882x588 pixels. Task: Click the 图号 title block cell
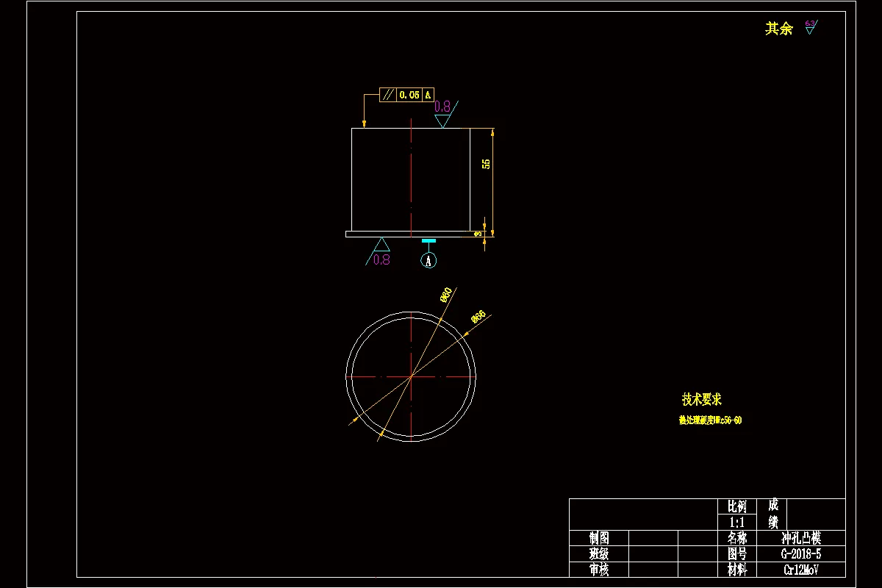(x=737, y=553)
